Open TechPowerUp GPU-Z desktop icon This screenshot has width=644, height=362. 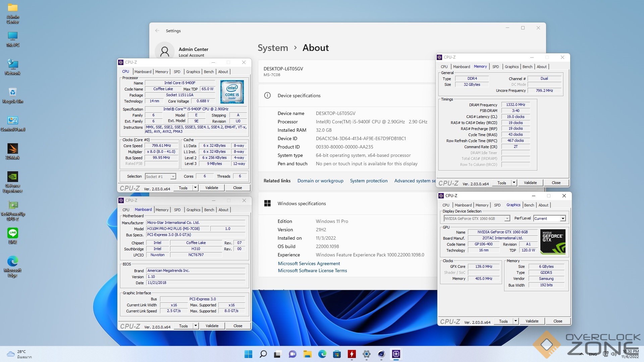13,205
